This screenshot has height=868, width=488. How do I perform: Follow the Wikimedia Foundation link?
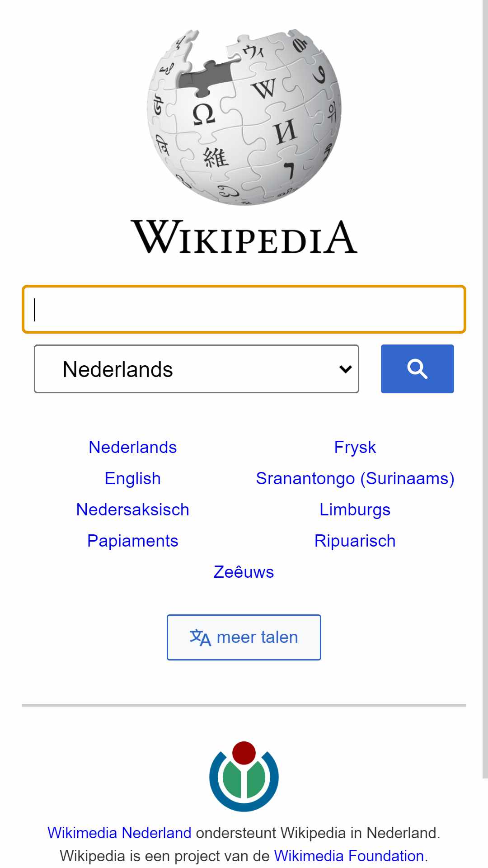click(349, 856)
